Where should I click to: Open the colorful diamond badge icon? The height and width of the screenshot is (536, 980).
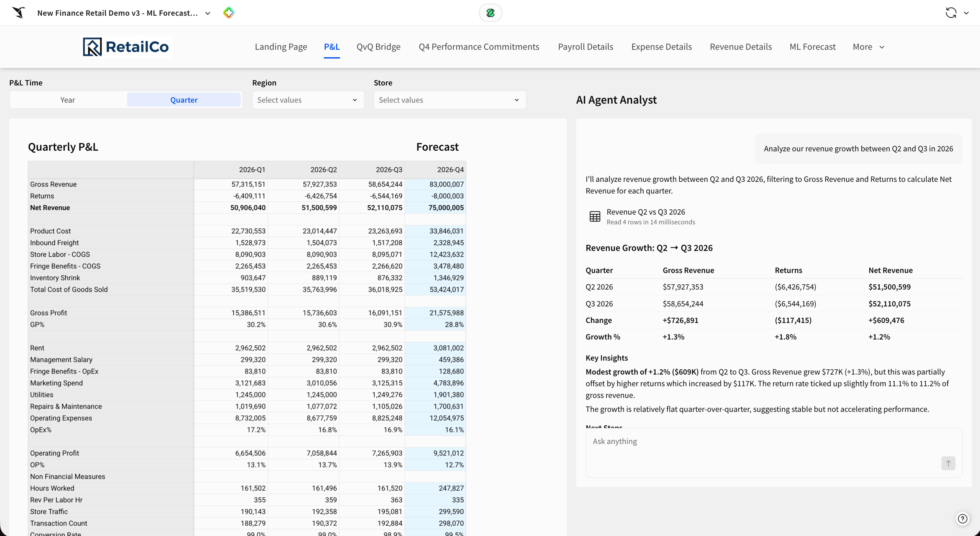tap(228, 13)
